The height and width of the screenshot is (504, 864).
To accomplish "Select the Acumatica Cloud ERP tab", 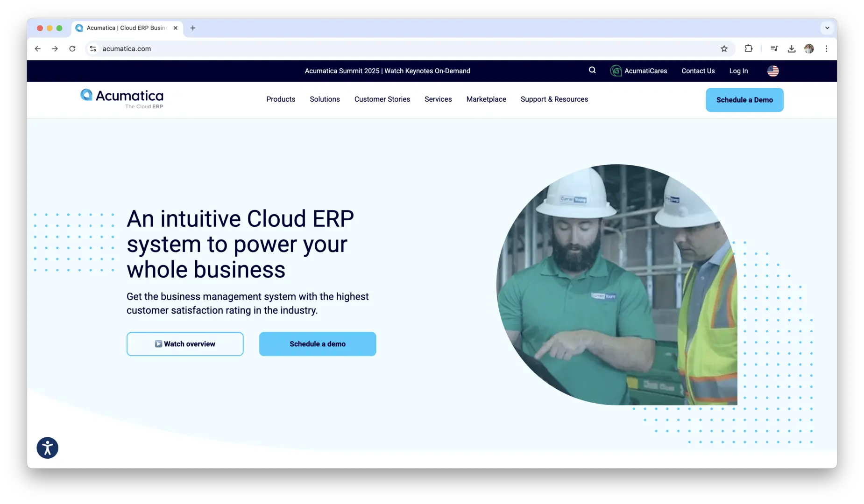I will tap(126, 28).
